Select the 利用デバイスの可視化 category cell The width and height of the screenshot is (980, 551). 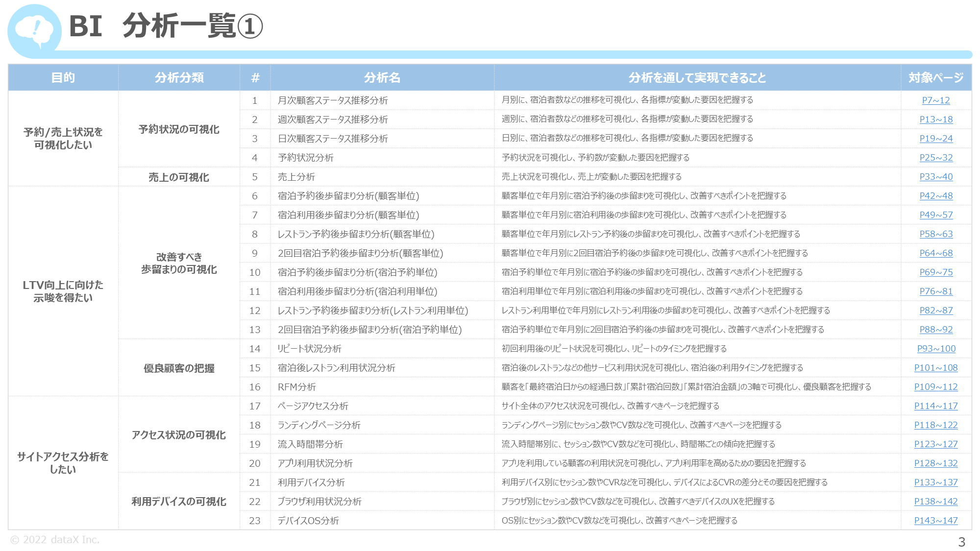pyautogui.click(x=179, y=502)
